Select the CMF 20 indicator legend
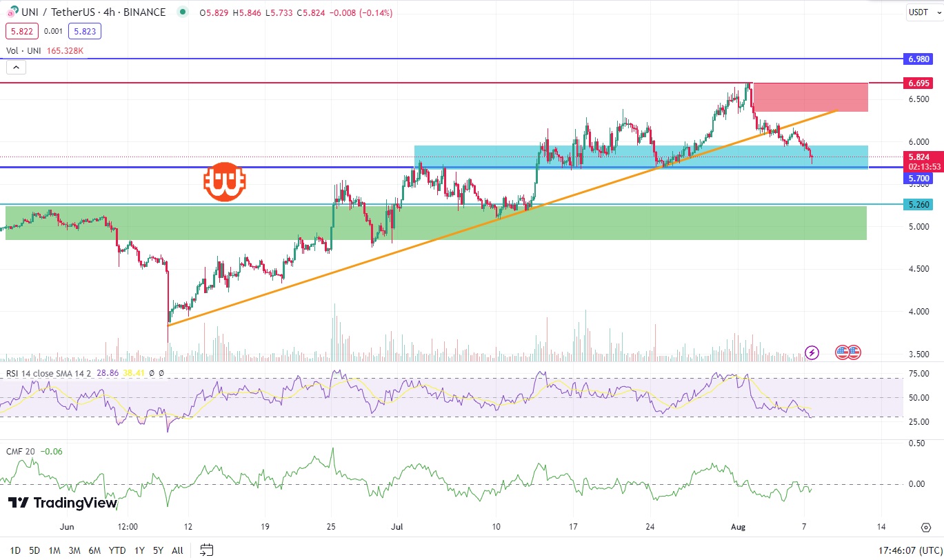 pos(21,451)
